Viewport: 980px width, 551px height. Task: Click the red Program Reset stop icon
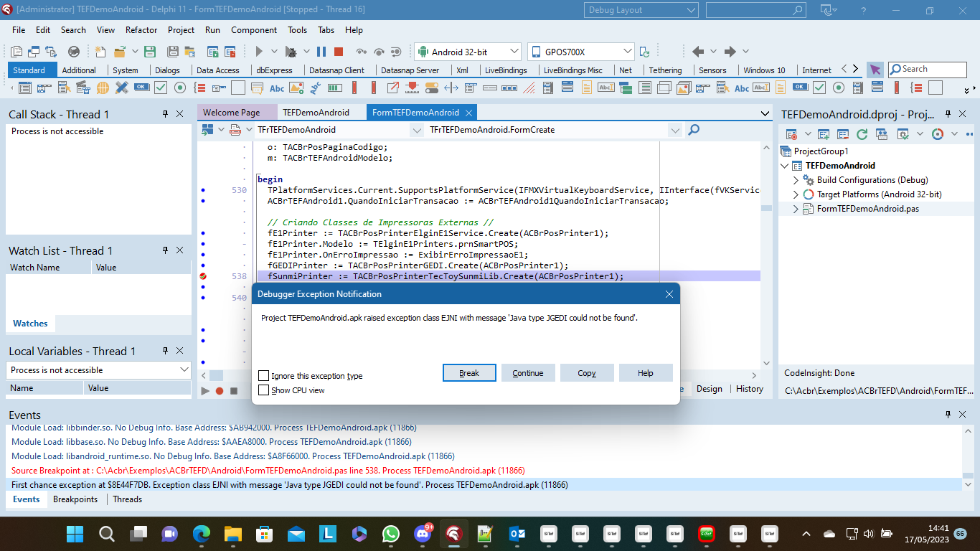pyautogui.click(x=339, y=52)
